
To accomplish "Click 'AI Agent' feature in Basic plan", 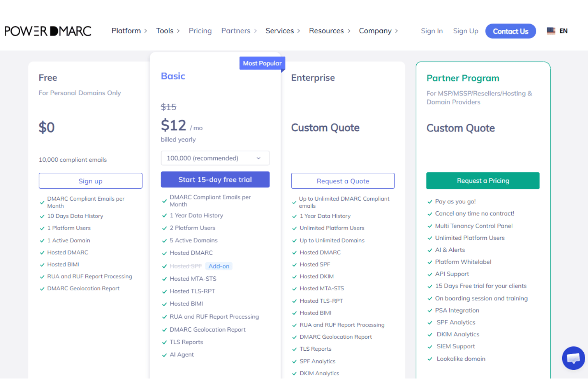I will click(x=182, y=355).
